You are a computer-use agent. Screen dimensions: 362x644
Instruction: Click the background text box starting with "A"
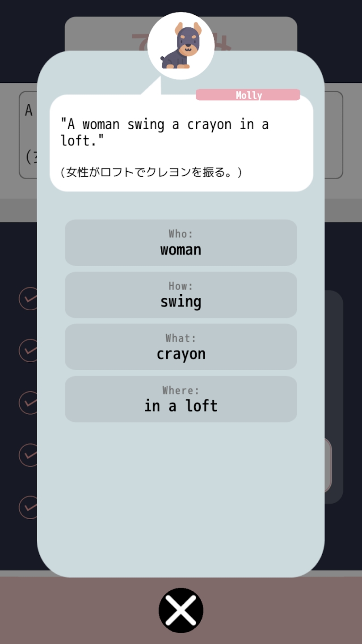click(28, 134)
